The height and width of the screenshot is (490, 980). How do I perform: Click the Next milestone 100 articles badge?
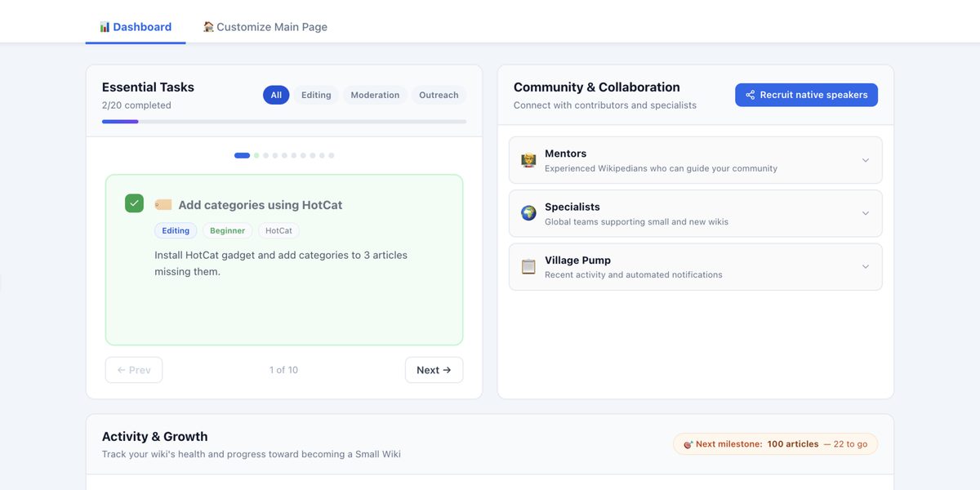[x=775, y=444]
